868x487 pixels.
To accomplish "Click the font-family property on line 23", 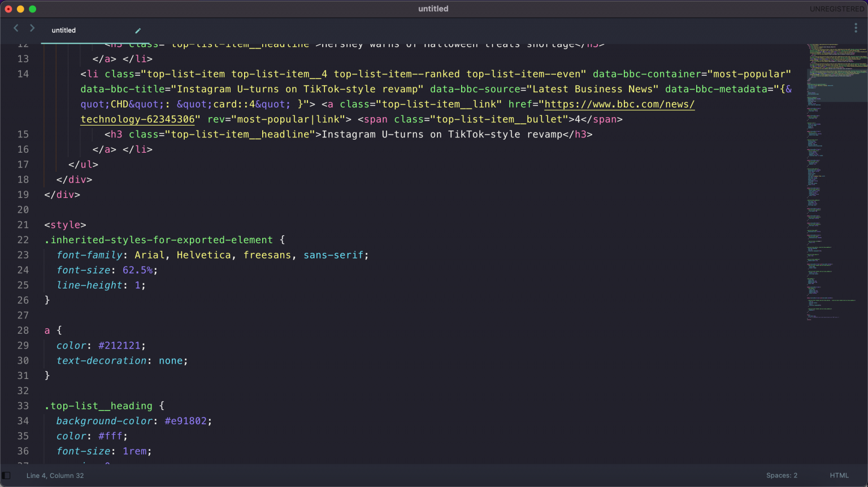I will click(x=89, y=255).
